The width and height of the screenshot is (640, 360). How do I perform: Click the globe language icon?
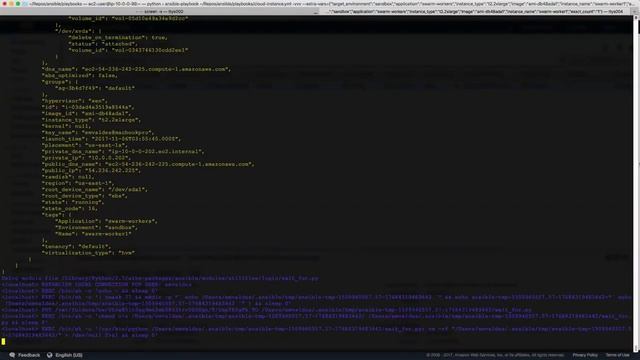click(x=49, y=355)
